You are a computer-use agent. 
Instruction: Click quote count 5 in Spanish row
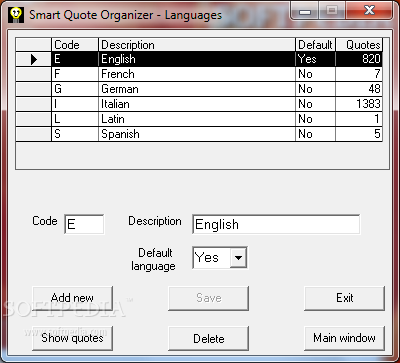pyautogui.click(x=359, y=134)
